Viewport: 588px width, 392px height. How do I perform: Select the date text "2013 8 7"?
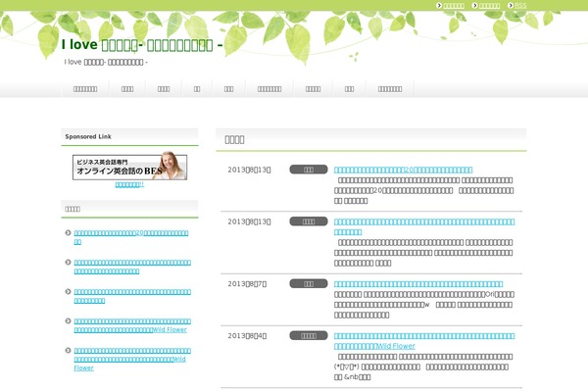pos(247,284)
